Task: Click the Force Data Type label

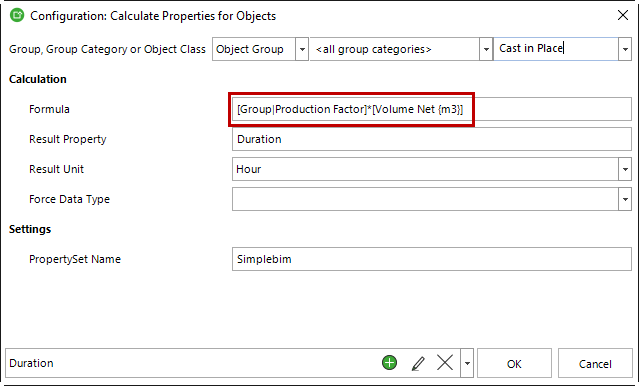Action: (x=69, y=199)
